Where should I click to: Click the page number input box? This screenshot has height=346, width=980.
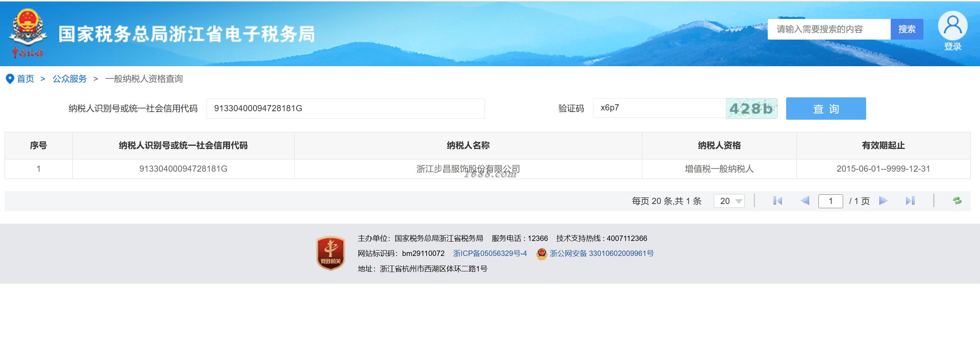click(x=830, y=201)
